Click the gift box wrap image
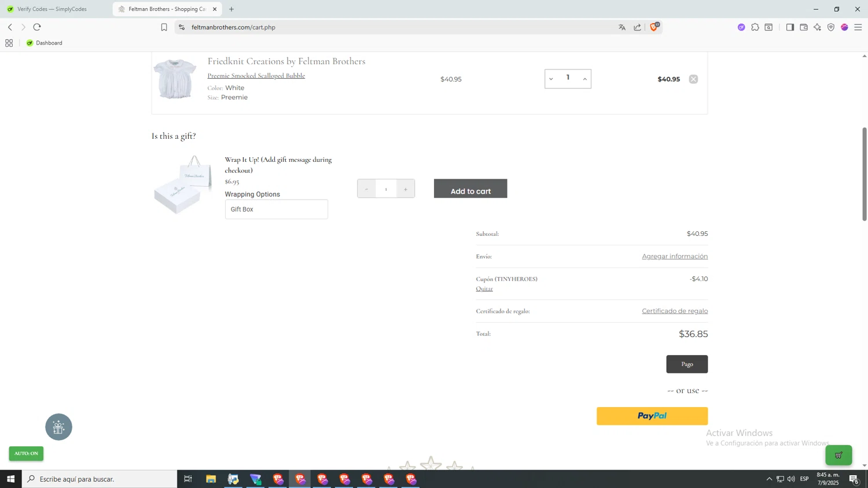Viewport: 868px width, 488px height. tap(183, 185)
